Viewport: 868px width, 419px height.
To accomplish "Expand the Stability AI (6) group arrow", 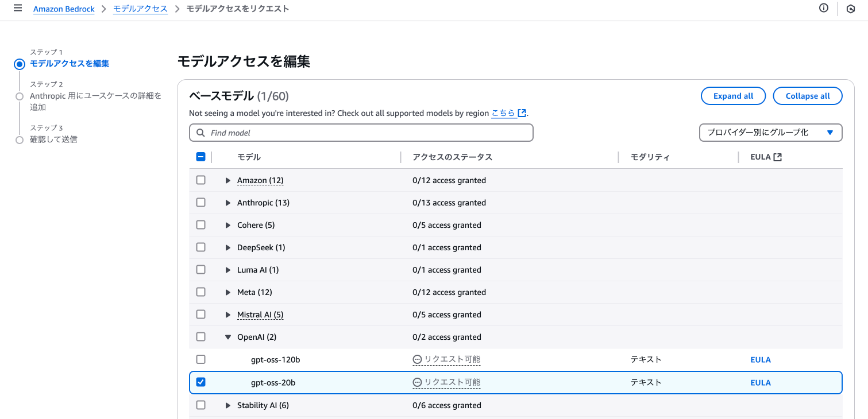I will pos(228,405).
